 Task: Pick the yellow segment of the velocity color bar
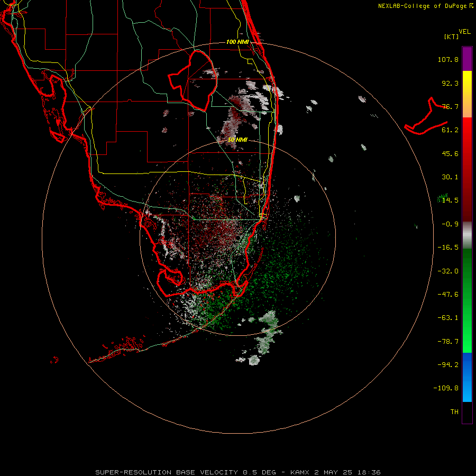pyautogui.click(x=467, y=84)
